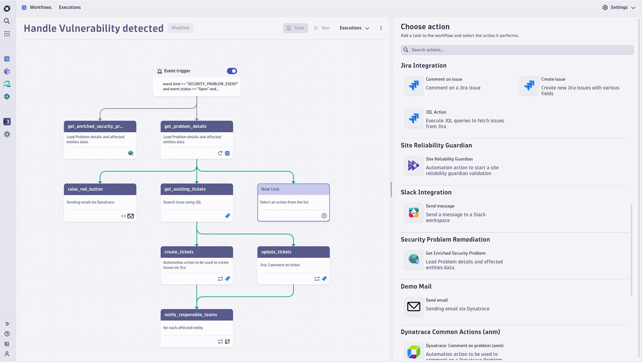This screenshot has height=362, width=644.
Task: Select the update_tickets task header
Action: click(x=293, y=252)
